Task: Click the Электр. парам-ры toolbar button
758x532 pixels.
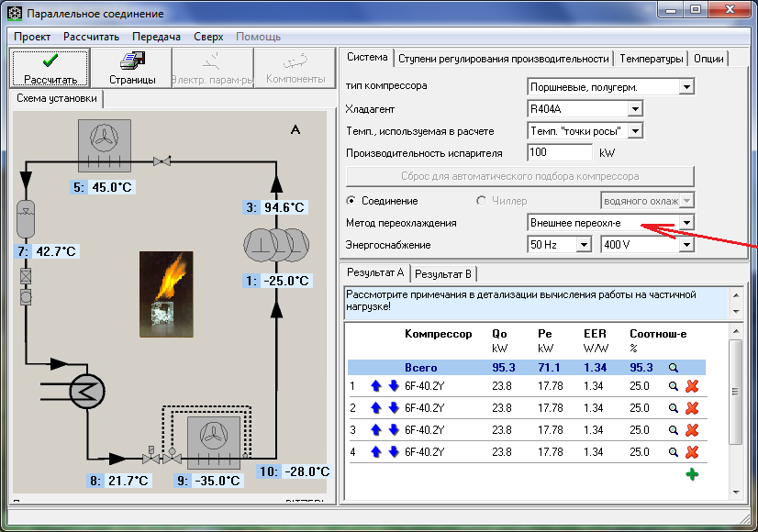Action: (213, 68)
